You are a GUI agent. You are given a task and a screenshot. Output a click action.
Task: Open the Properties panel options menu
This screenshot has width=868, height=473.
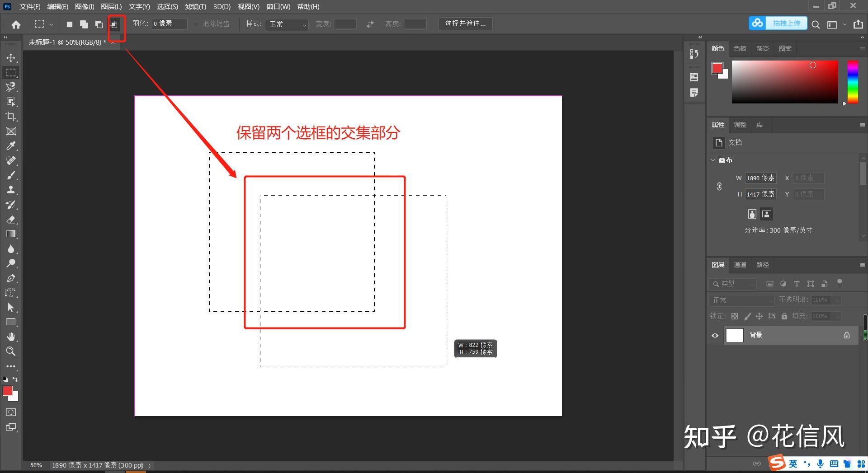point(862,125)
